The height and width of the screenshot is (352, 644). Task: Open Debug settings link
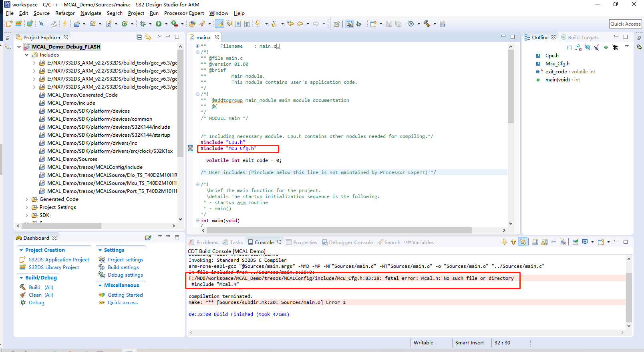point(125,275)
